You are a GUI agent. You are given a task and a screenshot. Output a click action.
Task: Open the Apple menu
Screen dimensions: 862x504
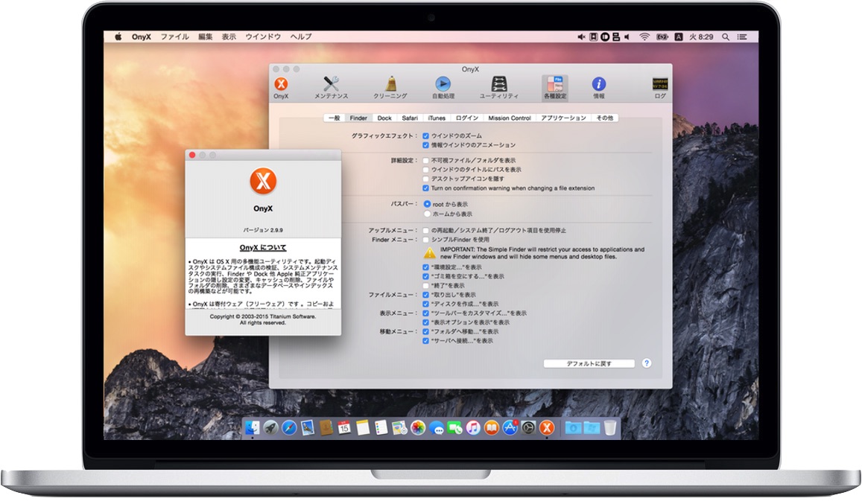coord(118,36)
